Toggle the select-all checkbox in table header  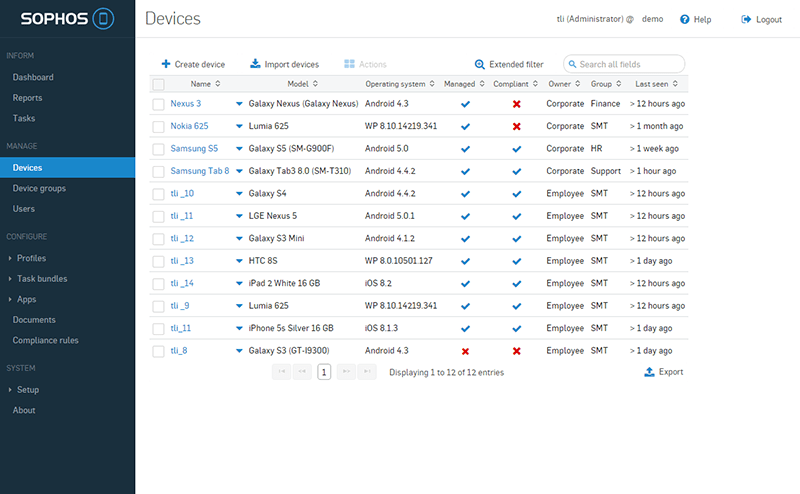coord(158,84)
